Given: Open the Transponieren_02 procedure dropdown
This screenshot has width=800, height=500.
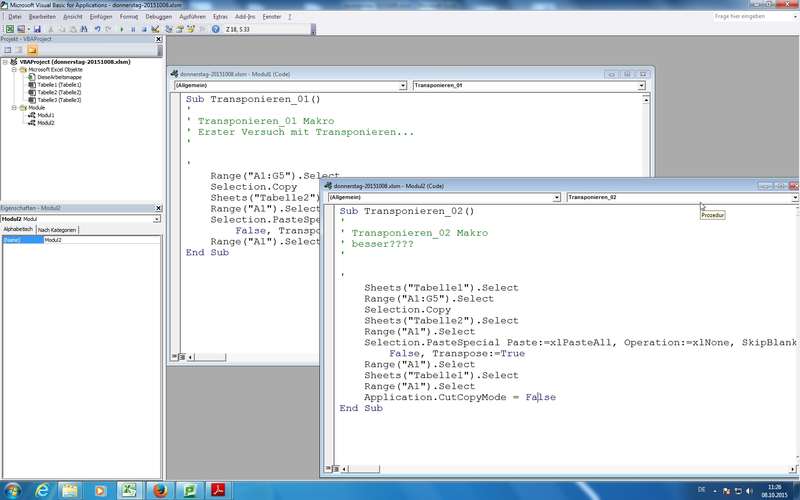Looking at the screenshot, I should [x=795, y=198].
